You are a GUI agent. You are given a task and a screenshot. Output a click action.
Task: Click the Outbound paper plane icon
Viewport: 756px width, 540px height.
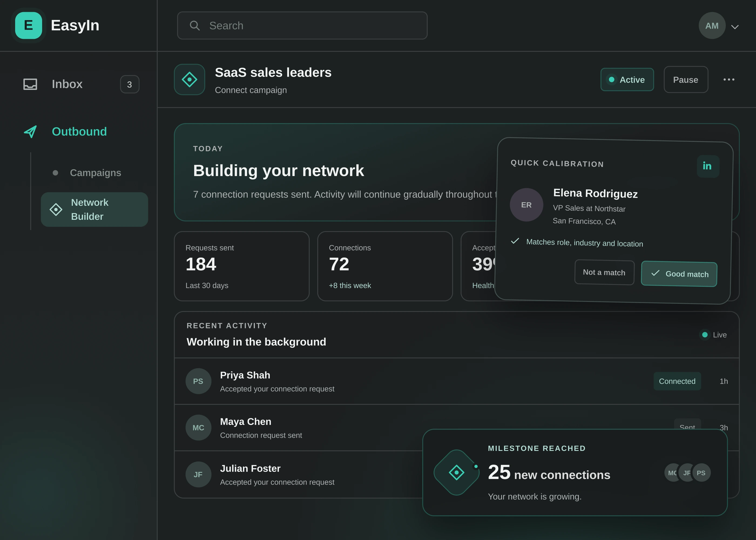click(30, 132)
